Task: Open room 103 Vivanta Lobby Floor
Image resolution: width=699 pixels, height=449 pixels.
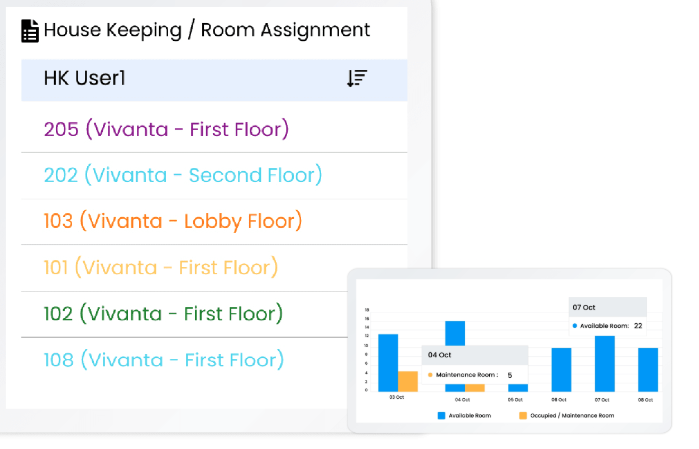Action: click(173, 221)
